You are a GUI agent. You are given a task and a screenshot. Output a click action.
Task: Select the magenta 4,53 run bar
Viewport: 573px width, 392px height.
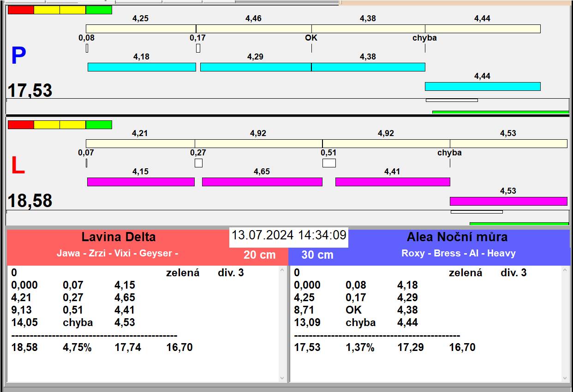(508, 201)
